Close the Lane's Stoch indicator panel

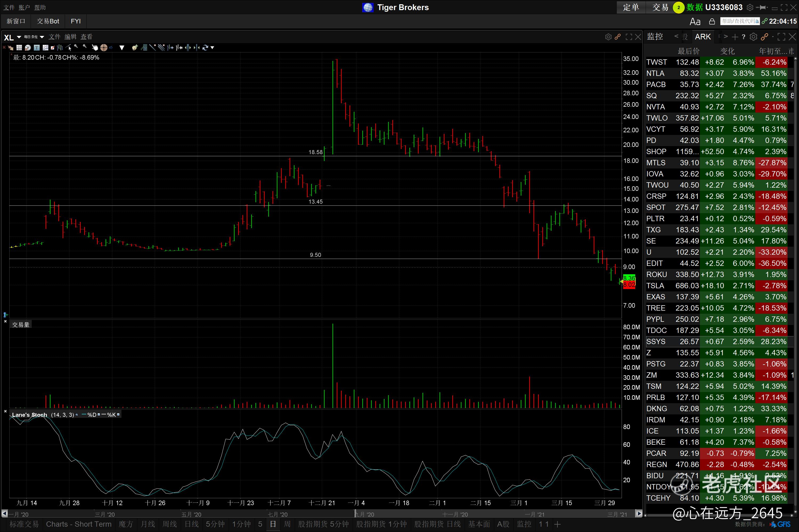pyautogui.click(x=5, y=411)
